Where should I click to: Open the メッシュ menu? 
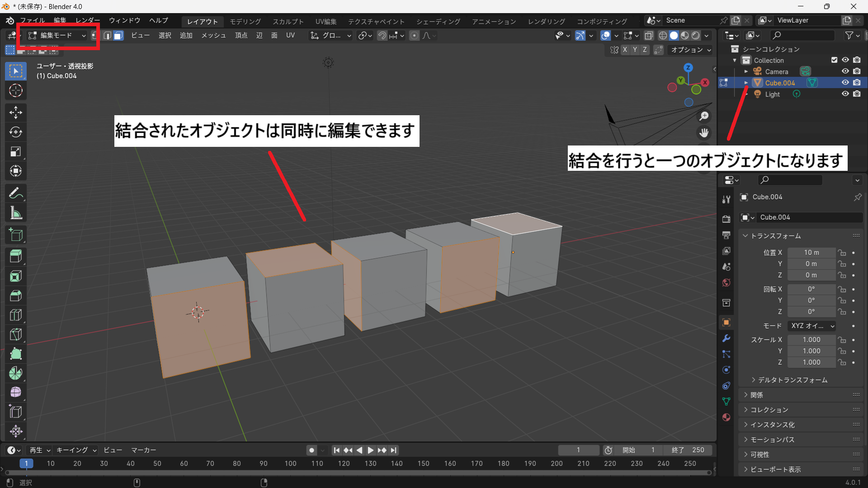pos(213,36)
